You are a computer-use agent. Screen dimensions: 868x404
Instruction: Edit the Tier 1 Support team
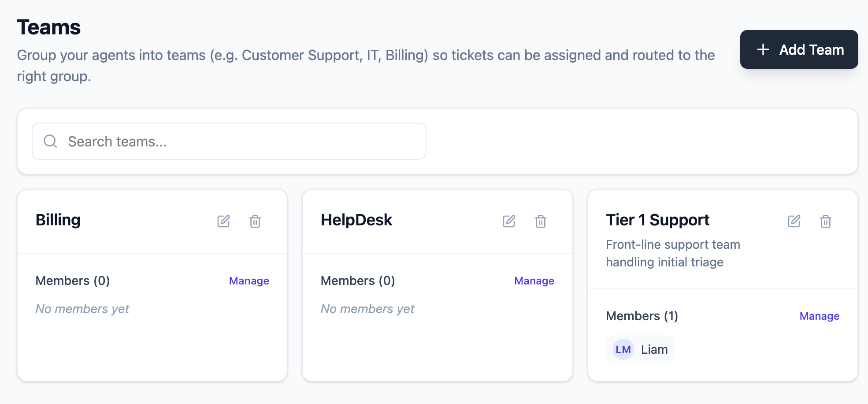click(794, 221)
